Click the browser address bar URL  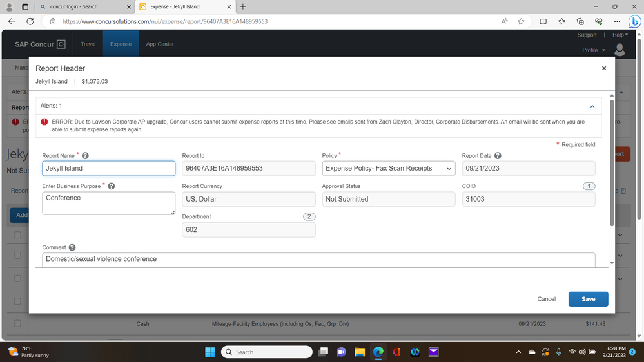[164, 21]
